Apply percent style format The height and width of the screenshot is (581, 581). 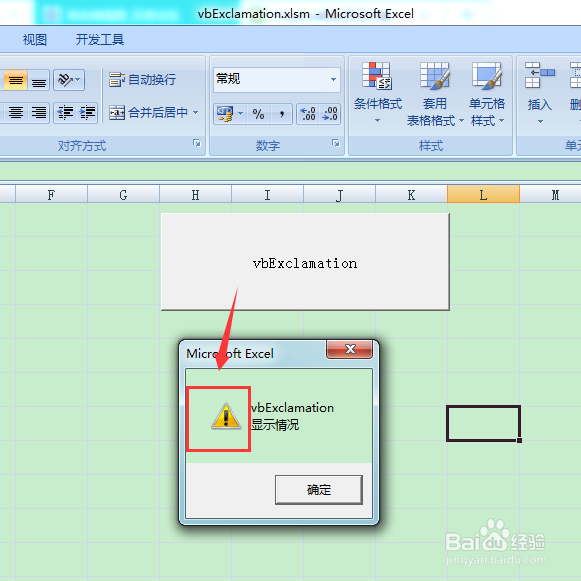tap(258, 114)
